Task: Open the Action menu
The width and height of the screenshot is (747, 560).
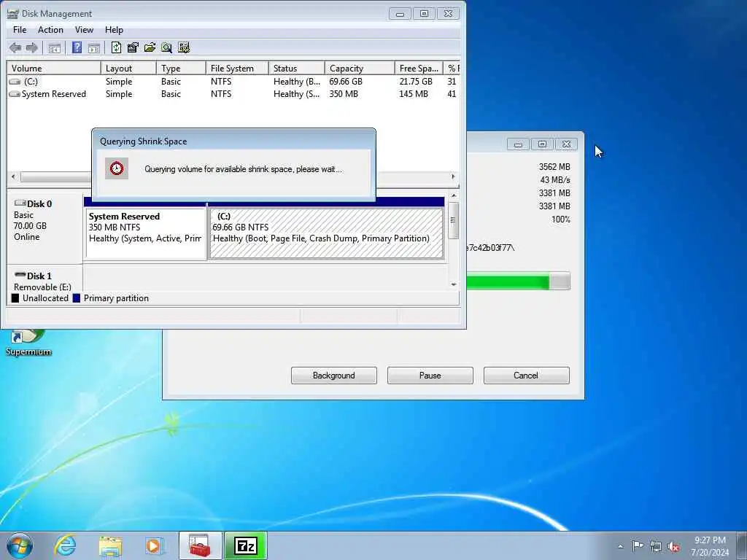Action: tap(50, 29)
